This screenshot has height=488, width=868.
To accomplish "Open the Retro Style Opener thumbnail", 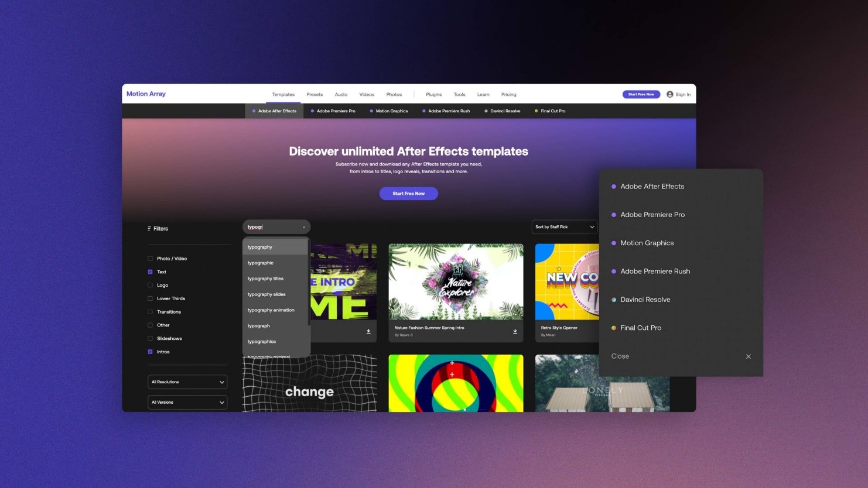I will [567, 281].
